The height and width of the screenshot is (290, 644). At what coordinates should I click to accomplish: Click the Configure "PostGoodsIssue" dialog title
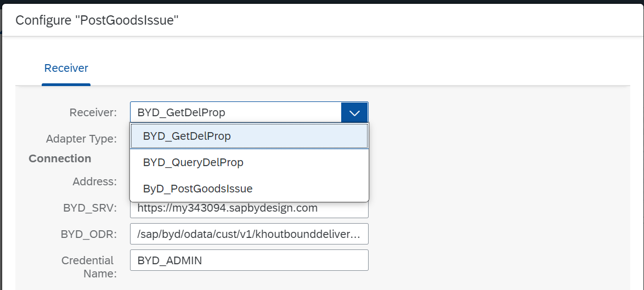[x=98, y=21]
